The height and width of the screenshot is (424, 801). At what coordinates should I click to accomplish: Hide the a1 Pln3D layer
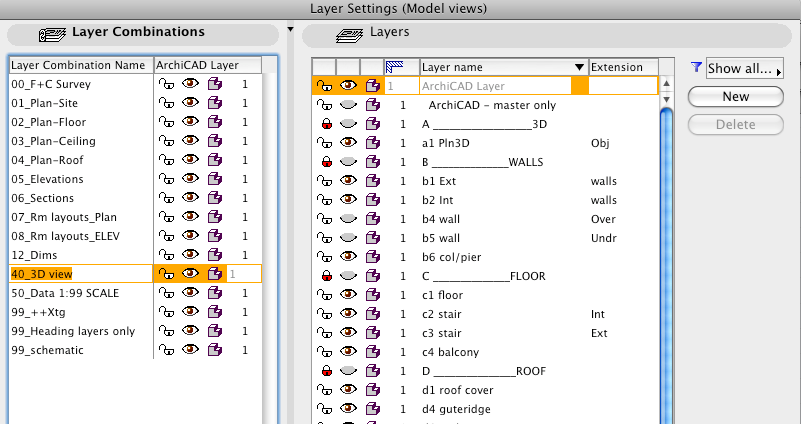[x=348, y=143]
